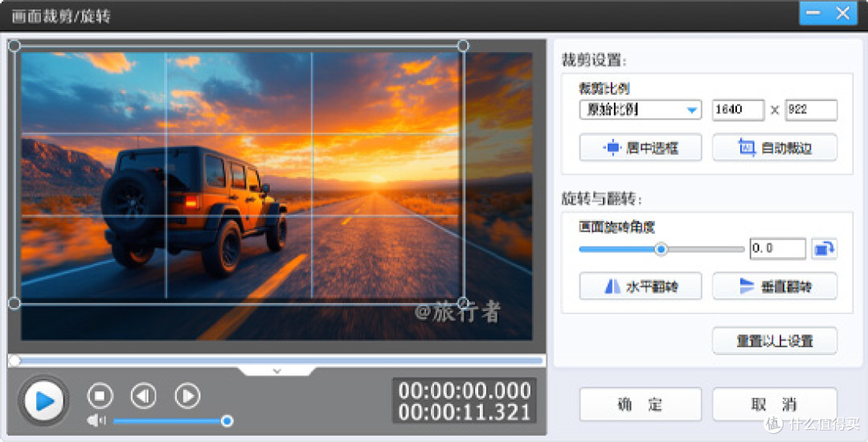Click the bottom-left crop handle
The image size is (868, 442).
click(14, 303)
